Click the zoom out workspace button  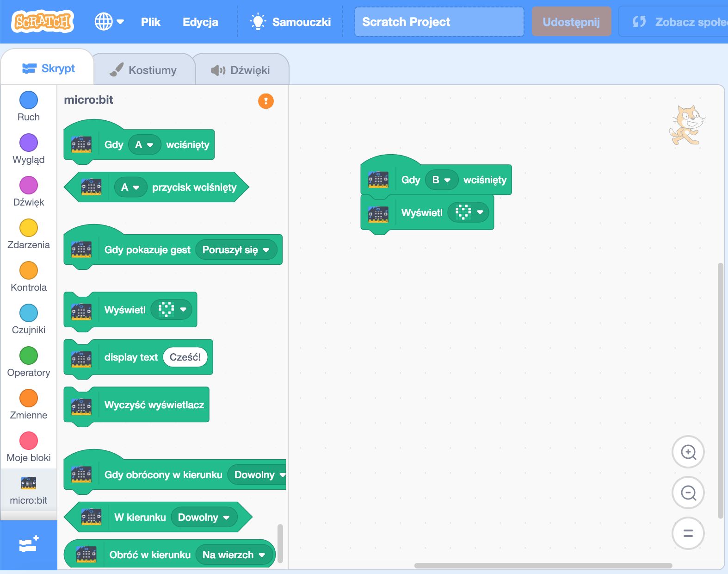688,493
